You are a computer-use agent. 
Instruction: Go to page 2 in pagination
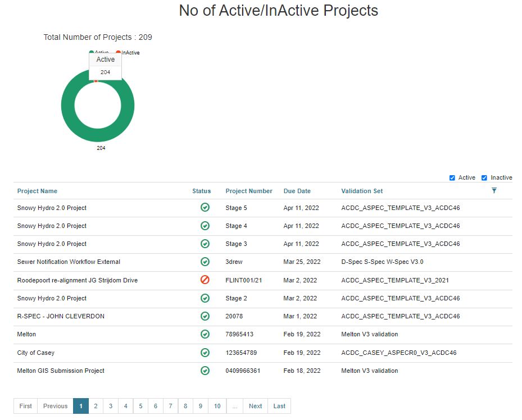click(x=96, y=406)
